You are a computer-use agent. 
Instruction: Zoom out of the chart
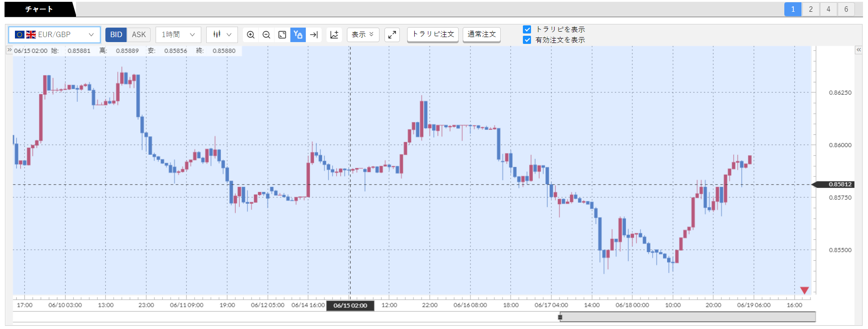tap(266, 34)
